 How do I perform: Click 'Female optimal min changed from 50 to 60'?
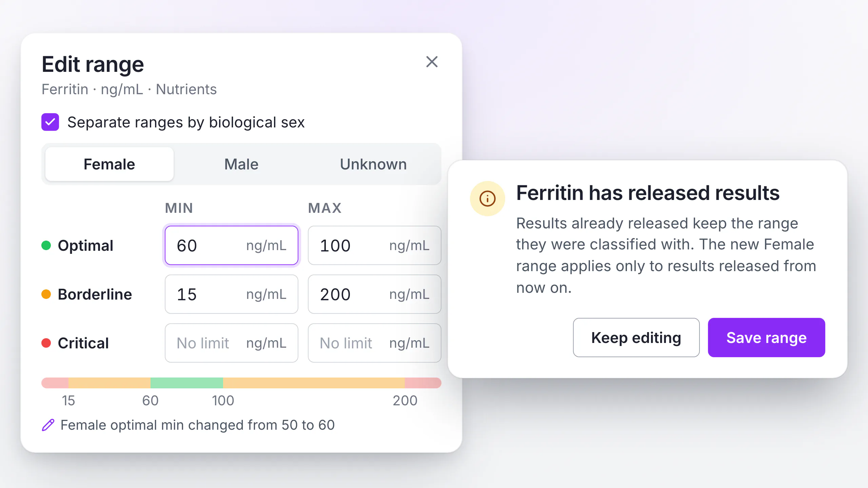click(x=198, y=425)
